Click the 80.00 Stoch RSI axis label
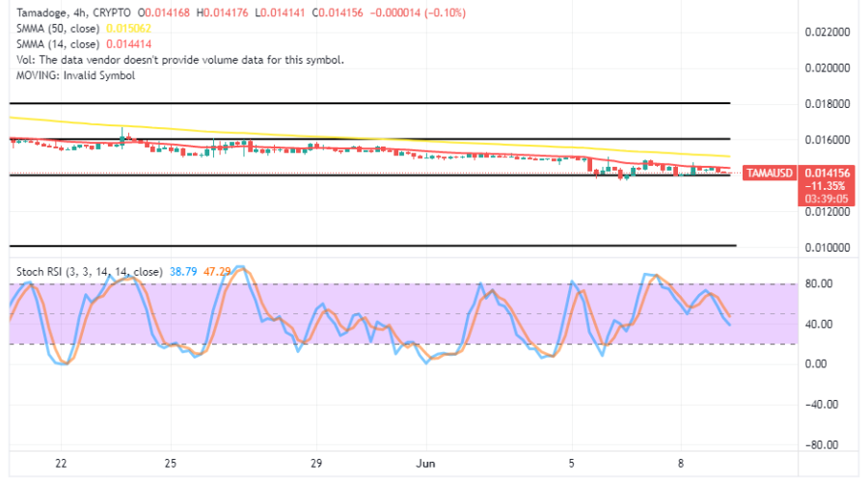Image resolution: width=868 pixels, height=482 pixels. point(819,283)
